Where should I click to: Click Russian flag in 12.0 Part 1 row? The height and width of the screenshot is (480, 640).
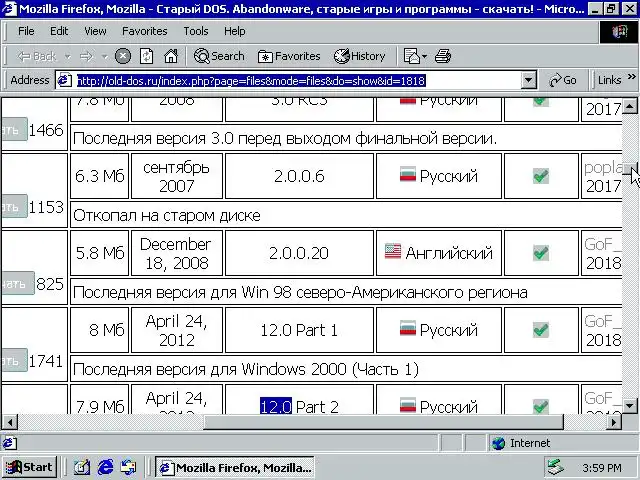click(x=408, y=328)
